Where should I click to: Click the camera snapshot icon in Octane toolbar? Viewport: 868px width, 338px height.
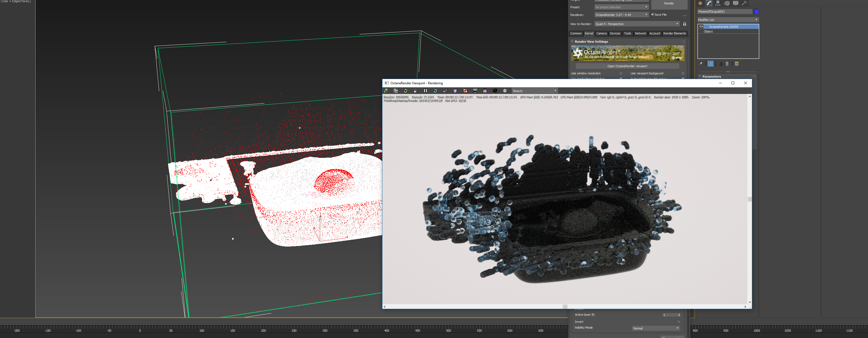(x=495, y=91)
